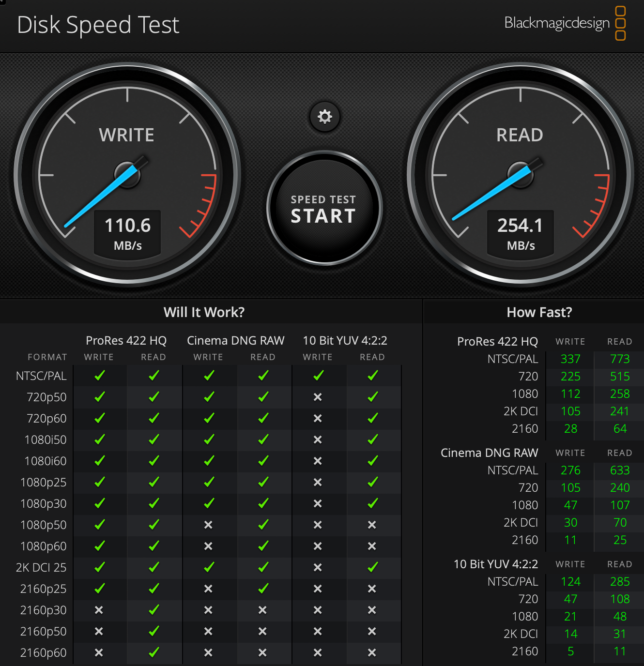Click the NTSC/PAL format row label
The image size is (644, 666).
click(42, 376)
